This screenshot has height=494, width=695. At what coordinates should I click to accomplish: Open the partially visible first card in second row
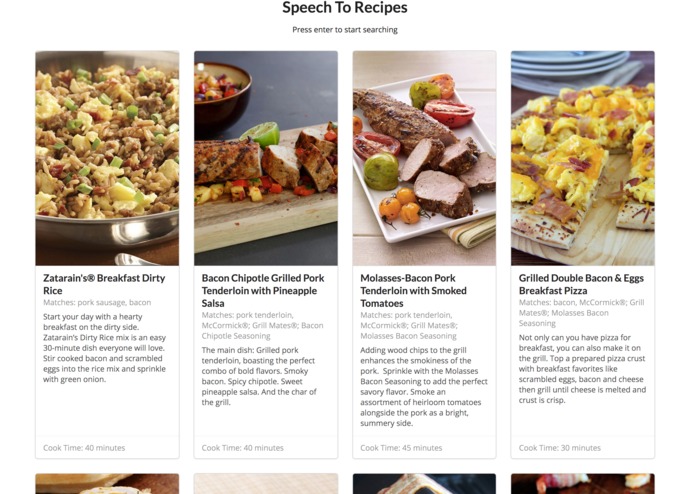(x=107, y=484)
